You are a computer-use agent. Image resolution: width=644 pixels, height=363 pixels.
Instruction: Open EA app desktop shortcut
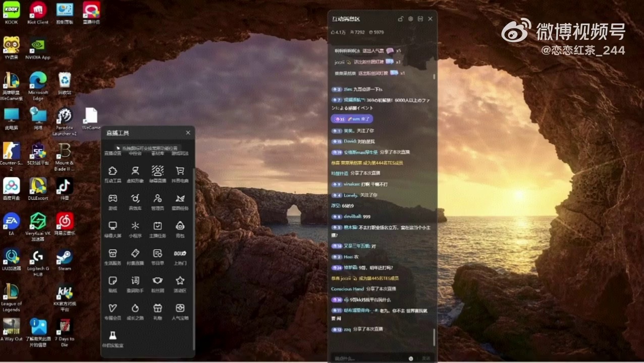[11, 224]
